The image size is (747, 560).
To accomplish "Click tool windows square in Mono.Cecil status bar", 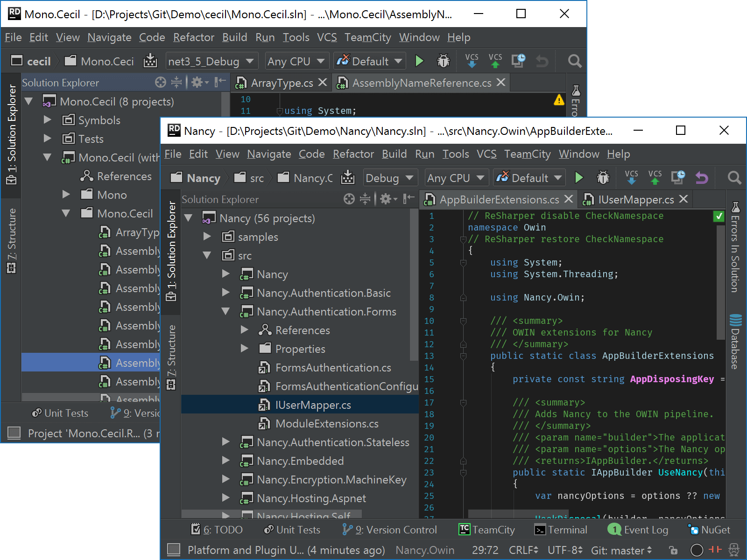I will pos(14,433).
